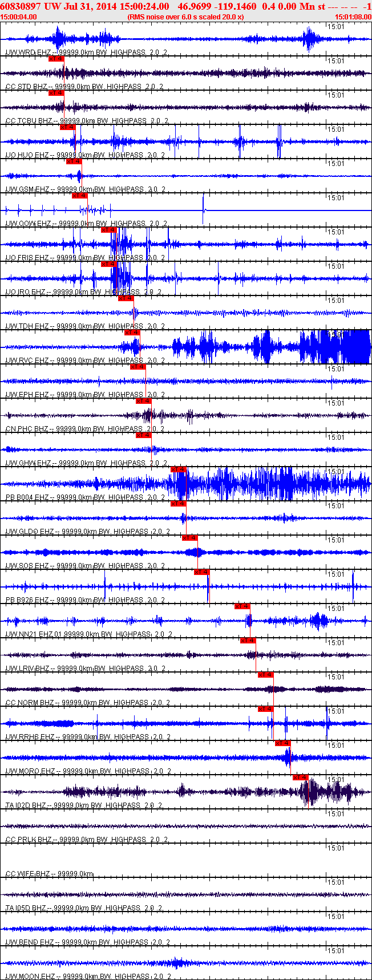Click the red pick marker below UW.WRD label
This screenshot has width=372, height=980.
point(56,58)
